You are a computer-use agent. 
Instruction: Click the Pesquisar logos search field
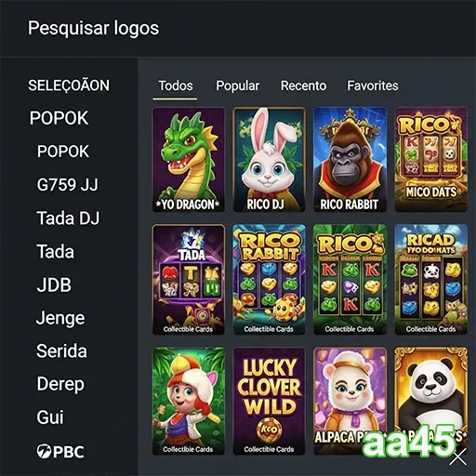click(x=238, y=28)
